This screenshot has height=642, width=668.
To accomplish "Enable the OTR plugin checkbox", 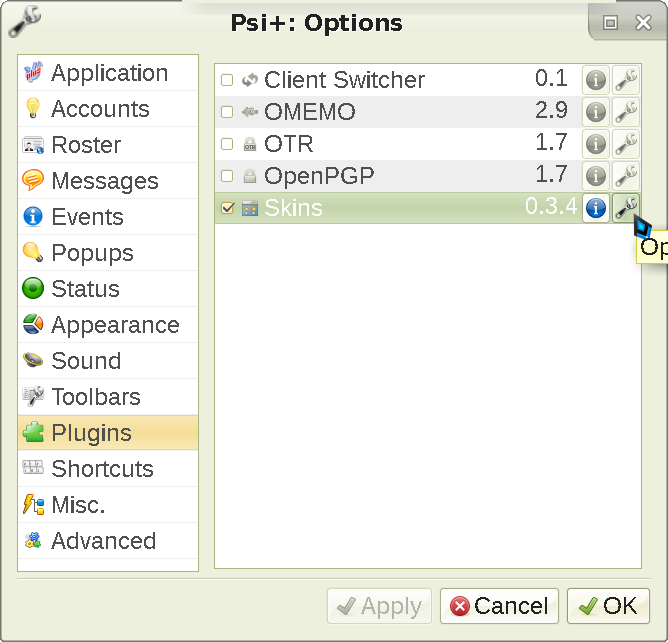I will (227, 144).
